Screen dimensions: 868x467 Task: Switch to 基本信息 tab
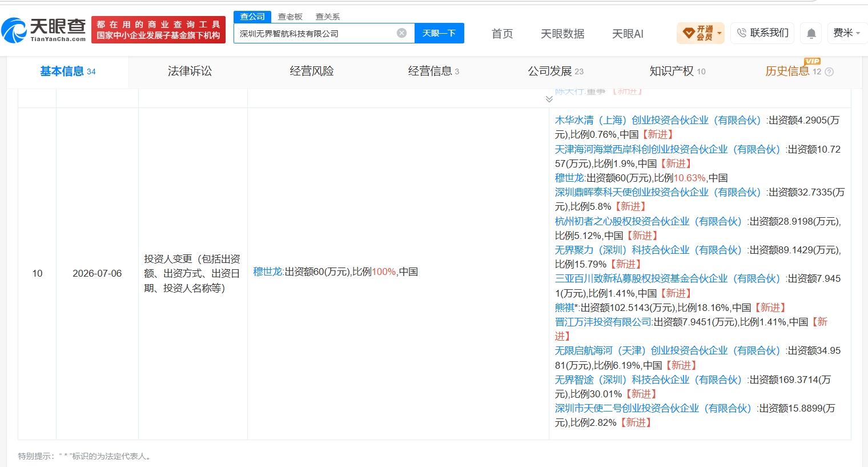point(68,71)
